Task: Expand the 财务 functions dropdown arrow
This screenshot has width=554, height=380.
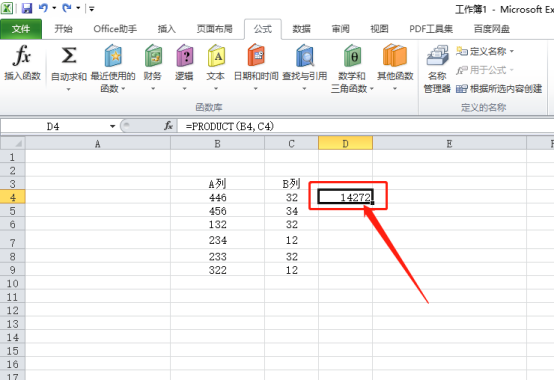Action: (x=153, y=89)
